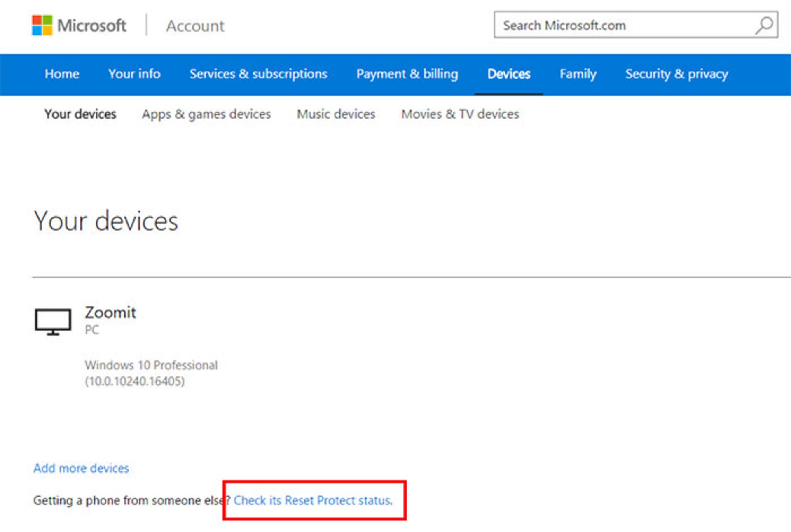Select the Zoomit device name
This screenshot has height=532, width=791.
(x=110, y=312)
